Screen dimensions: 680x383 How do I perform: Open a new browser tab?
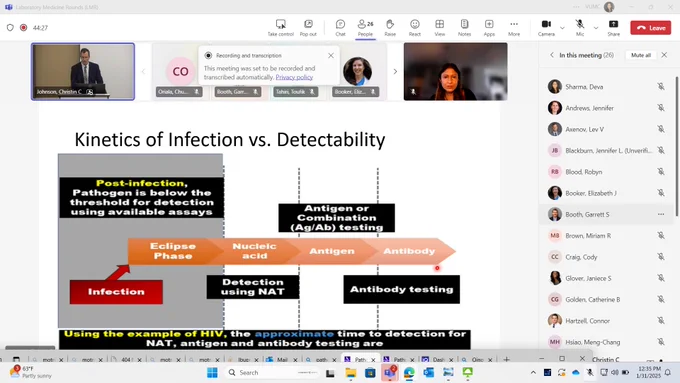point(506,359)
